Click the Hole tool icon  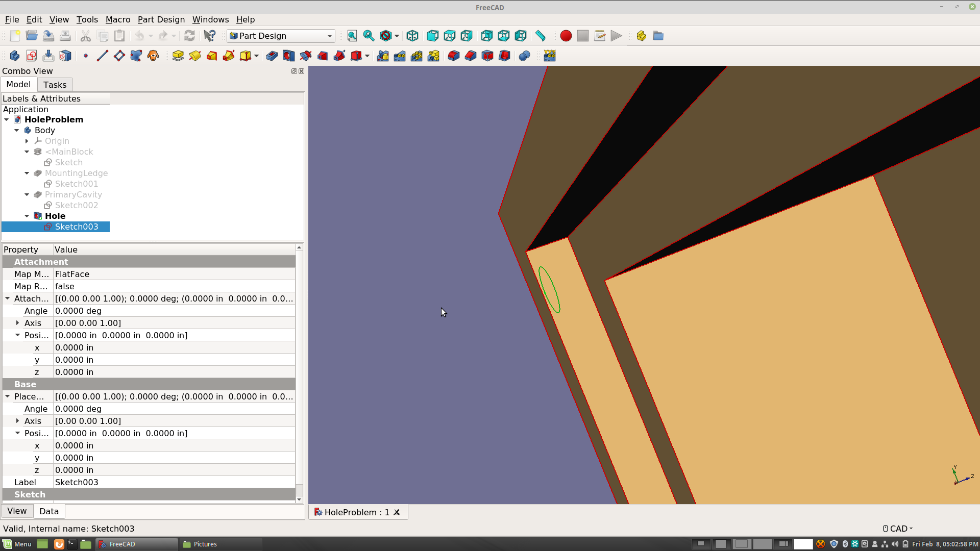point(289,56)
